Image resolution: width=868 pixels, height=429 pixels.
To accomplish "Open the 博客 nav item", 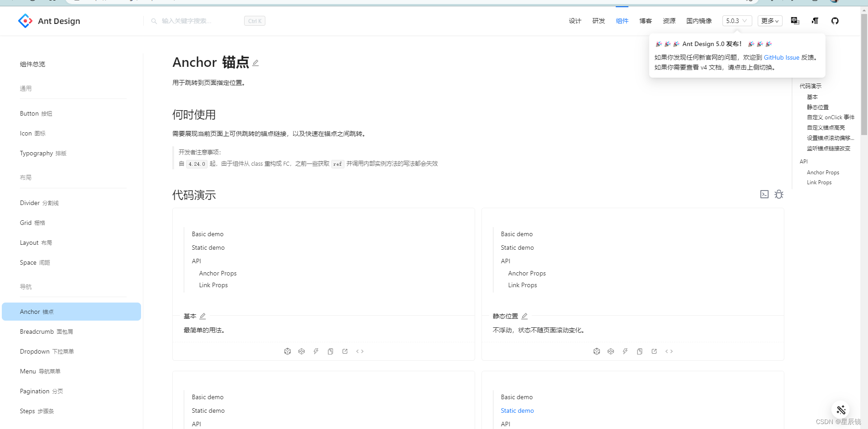I will point(646,21).
